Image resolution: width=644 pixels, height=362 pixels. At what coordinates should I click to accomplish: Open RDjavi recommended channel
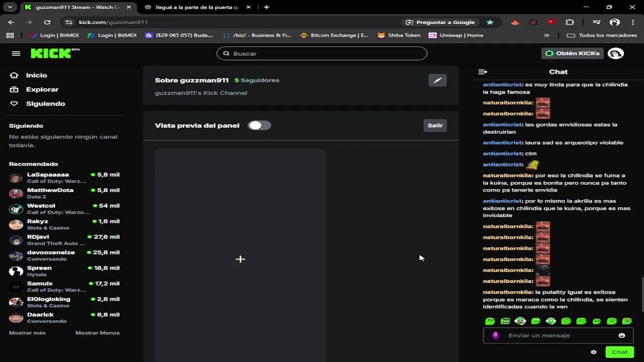coord(64,240)
